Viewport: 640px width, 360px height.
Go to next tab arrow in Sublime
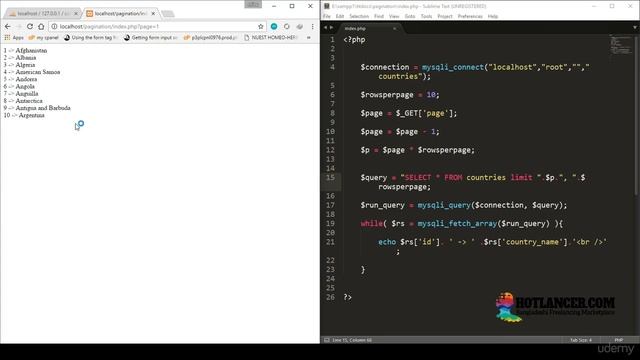pyautogui.click(x=331, y=28)
